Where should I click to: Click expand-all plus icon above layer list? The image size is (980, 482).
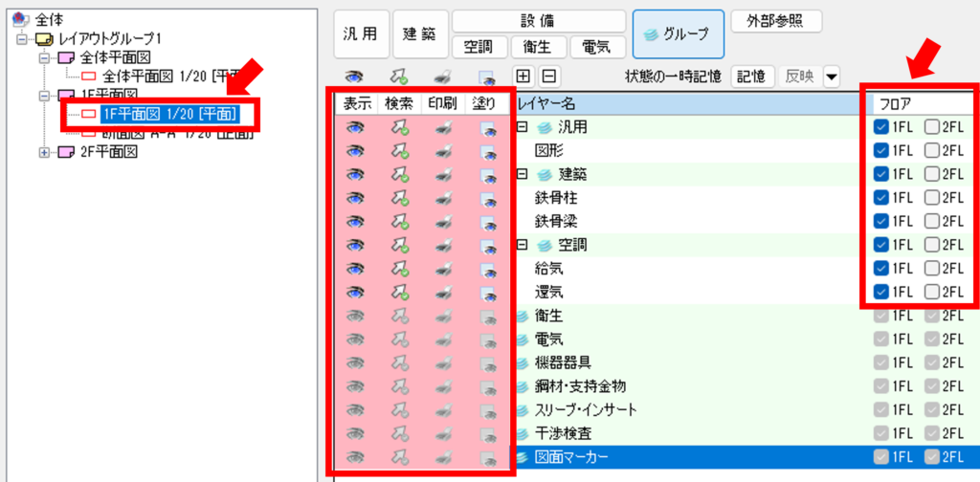click(523, 77)
